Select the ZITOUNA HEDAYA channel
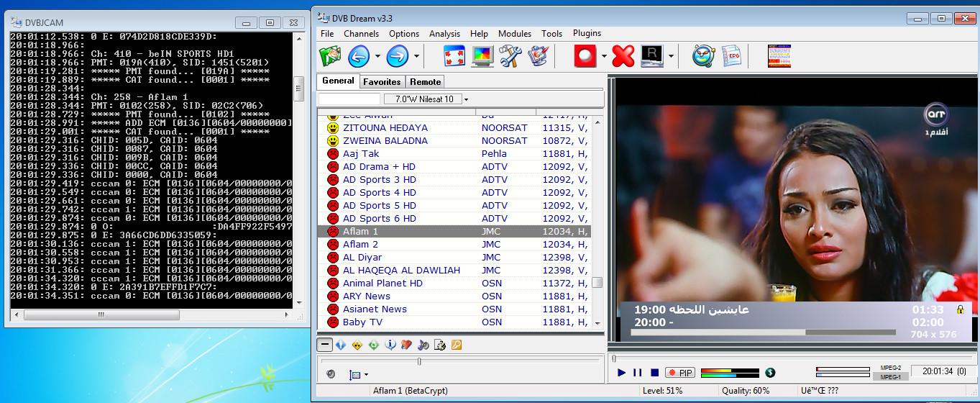Image resolution: width=980 pixels, height=403 pixels. click(453, 128)
